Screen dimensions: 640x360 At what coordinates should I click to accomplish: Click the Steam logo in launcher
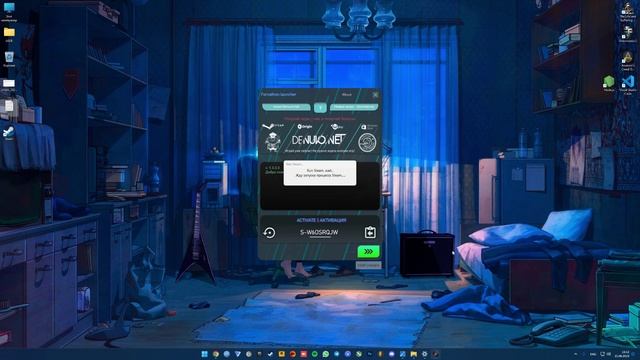(x=273, y=126)
